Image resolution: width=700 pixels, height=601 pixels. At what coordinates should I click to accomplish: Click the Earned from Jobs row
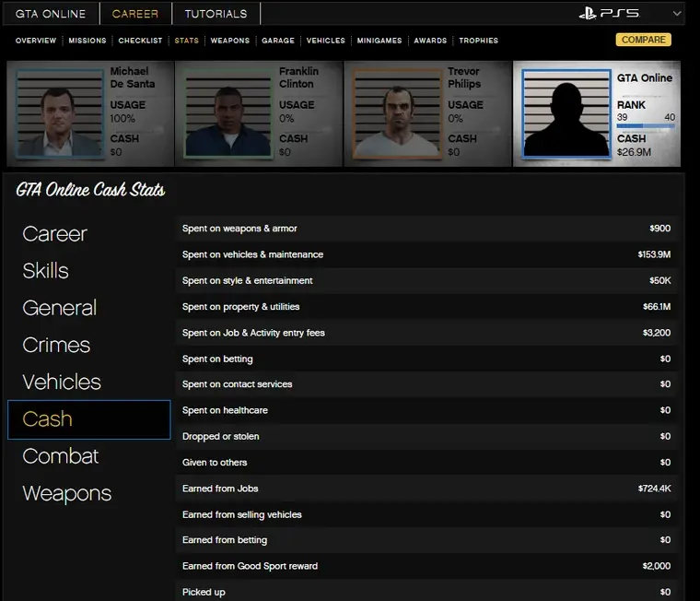point(428,489)
